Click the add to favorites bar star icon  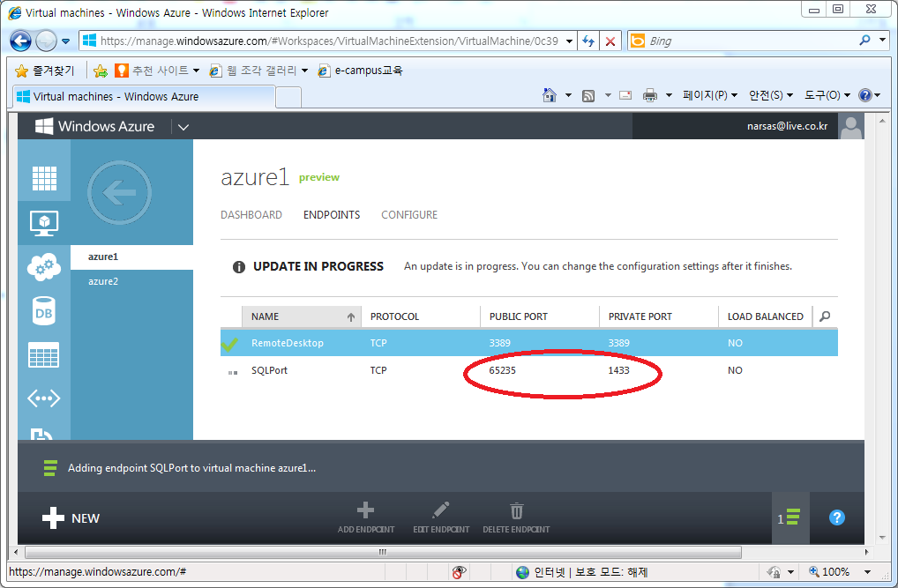click(101, 71)
